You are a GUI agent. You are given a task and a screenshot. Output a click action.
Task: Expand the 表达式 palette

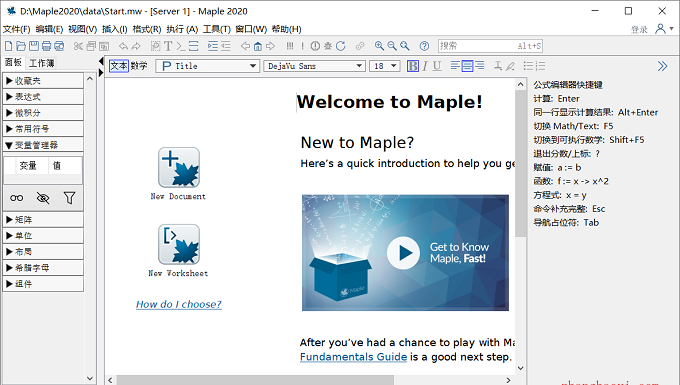click(43, 97)
